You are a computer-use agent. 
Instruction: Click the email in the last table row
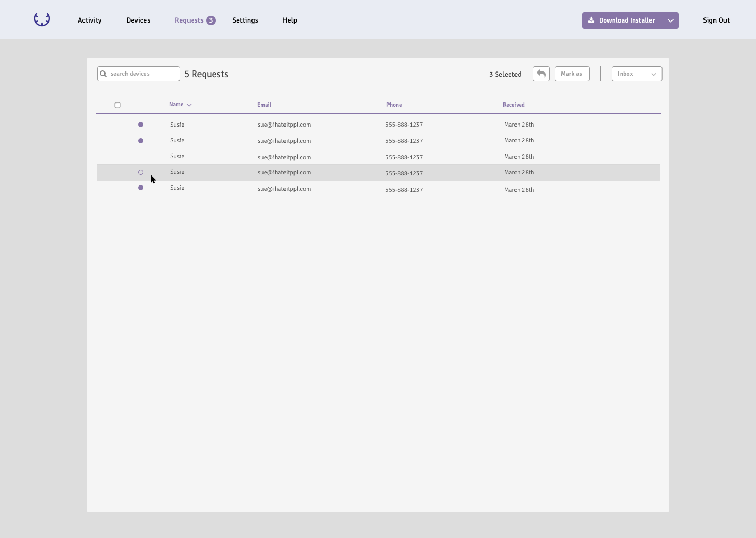point(284,189)
